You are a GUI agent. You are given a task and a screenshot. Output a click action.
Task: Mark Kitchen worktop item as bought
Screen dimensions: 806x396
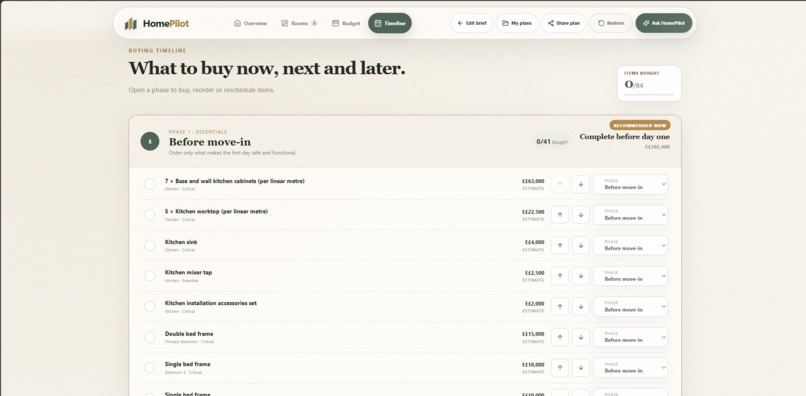[150, 215]
